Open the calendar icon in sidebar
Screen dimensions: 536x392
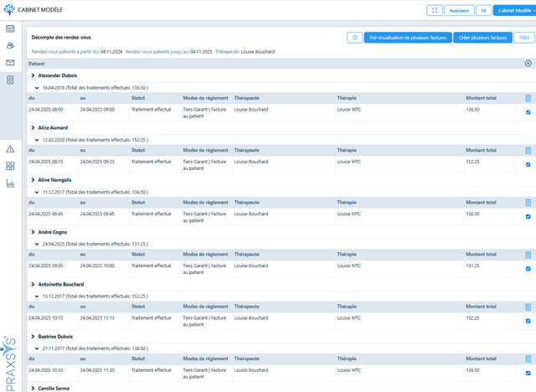point(10,28)
